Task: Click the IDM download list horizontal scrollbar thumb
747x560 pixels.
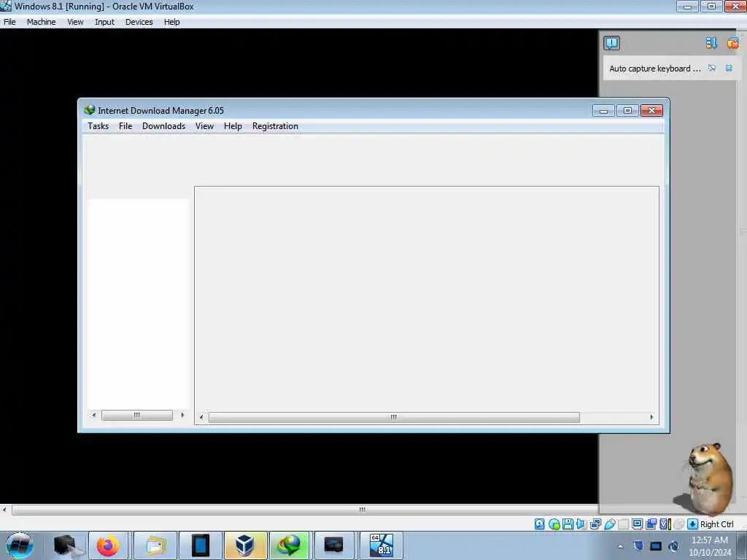Action: [x=394, y=418]
